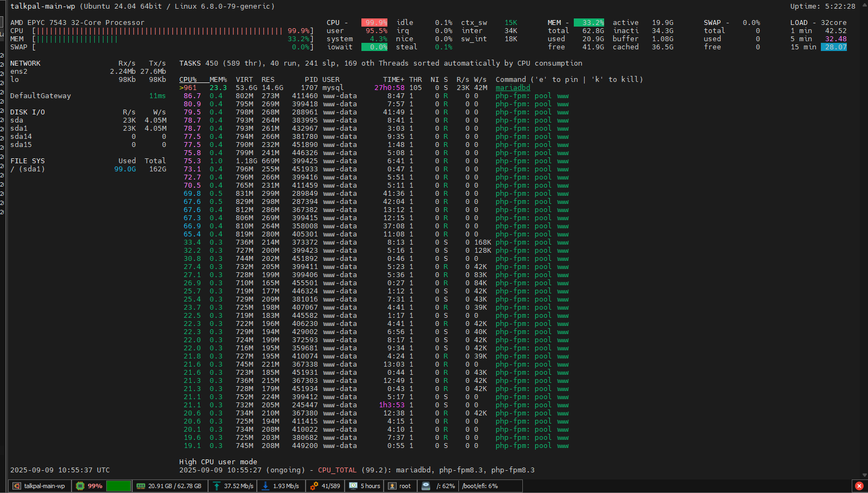Viewport: 868px width, 493px height.
Task: Click the CPU_TOTAL alert text at bottom
Action: [x=337, y=470]
